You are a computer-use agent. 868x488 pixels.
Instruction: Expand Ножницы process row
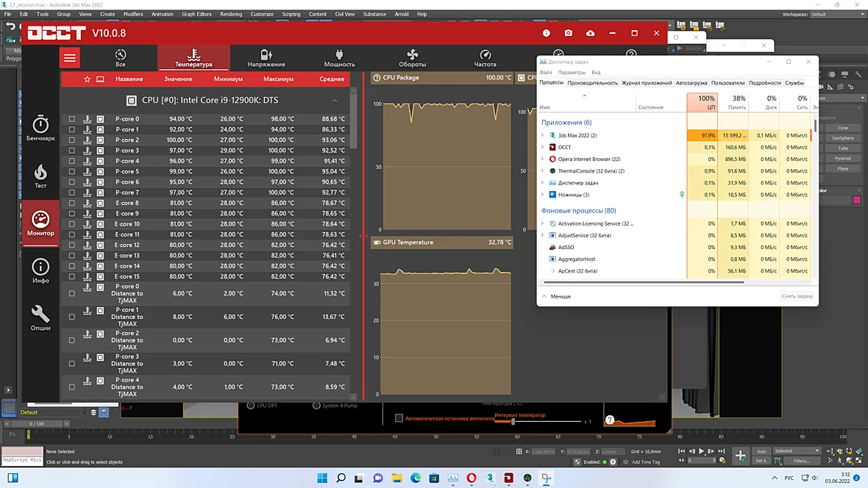click(x=543, y=195)
